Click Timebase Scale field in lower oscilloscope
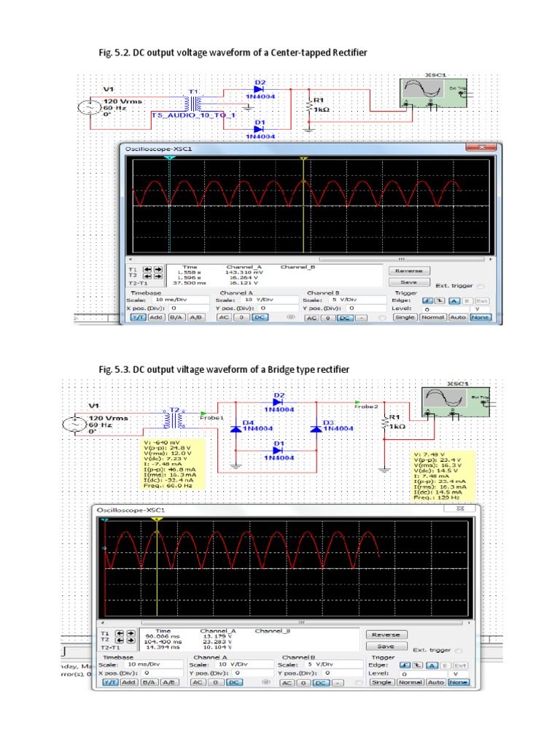560x747 pixels. tap(154, 664)
